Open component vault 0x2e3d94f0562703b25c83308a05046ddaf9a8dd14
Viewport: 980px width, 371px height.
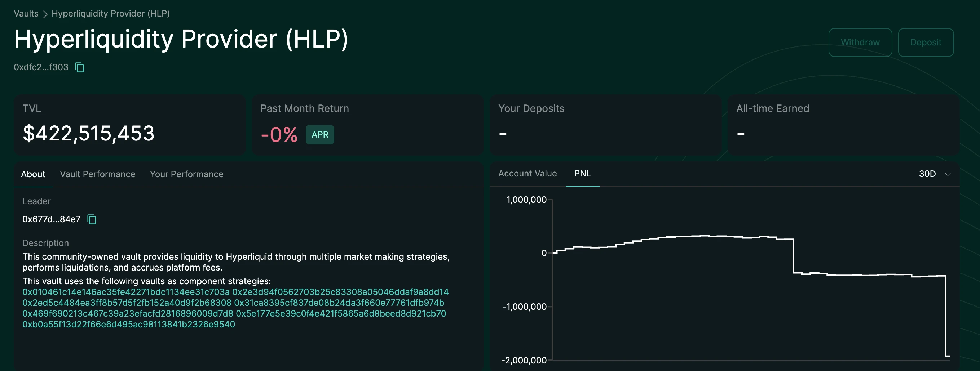point(340,292)
